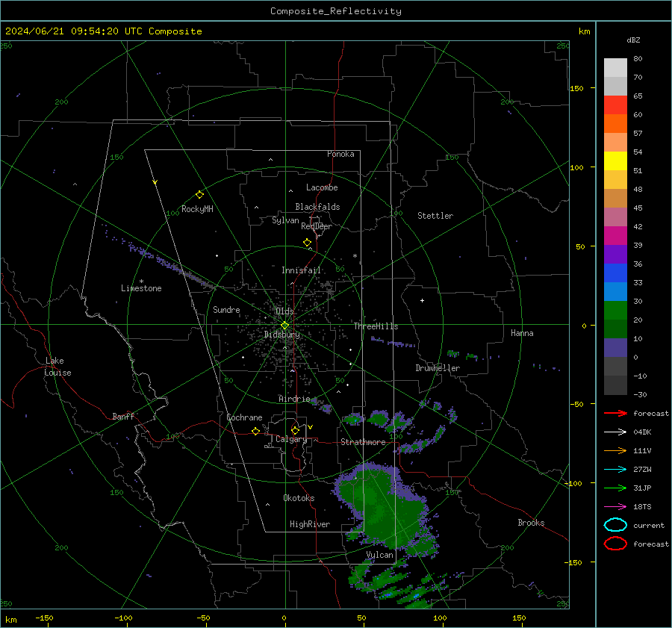Select the white 04DK arrow icon
672x628 pixels.
pyautogui.click(x=615, y=432)
